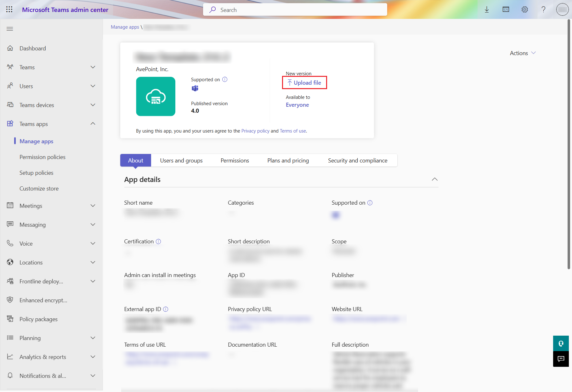Viewport: 572px width, 392px height.
Task: Click the feedback chat icon bottom right
Action: point(561,359)
